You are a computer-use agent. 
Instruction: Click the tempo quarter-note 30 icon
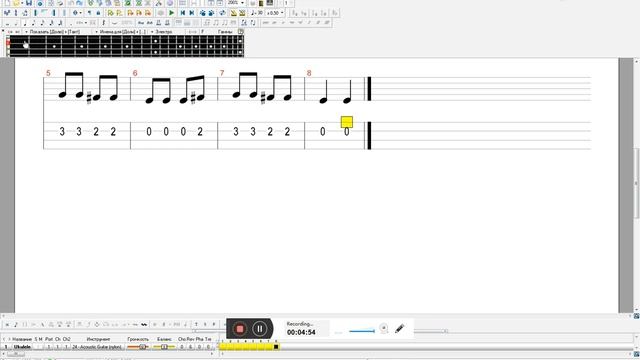[x=257, y=13]
